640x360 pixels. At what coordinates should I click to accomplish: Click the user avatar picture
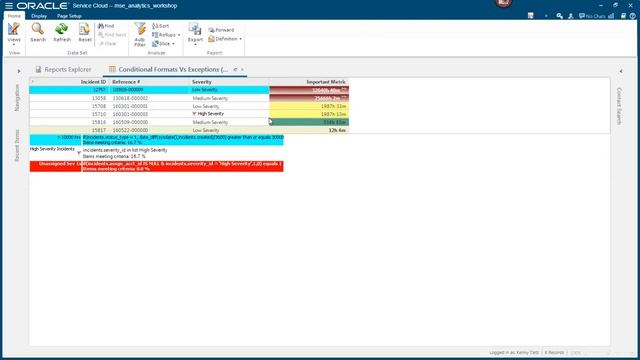pyautogui.click(x=503, y=3)
